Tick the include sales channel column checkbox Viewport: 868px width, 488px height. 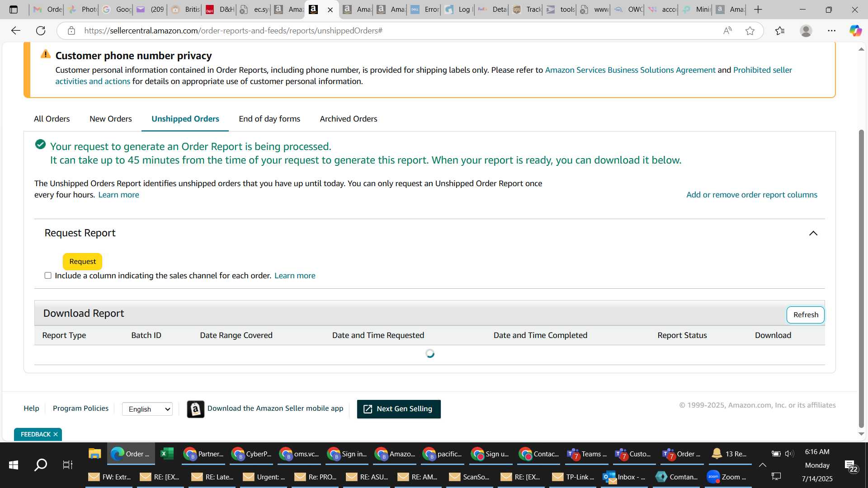48,276
